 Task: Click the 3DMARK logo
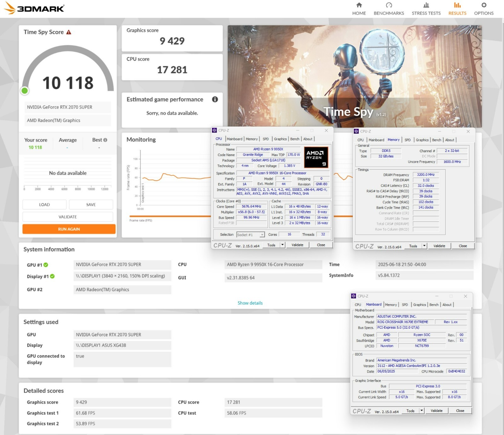[x=34, y=8]
